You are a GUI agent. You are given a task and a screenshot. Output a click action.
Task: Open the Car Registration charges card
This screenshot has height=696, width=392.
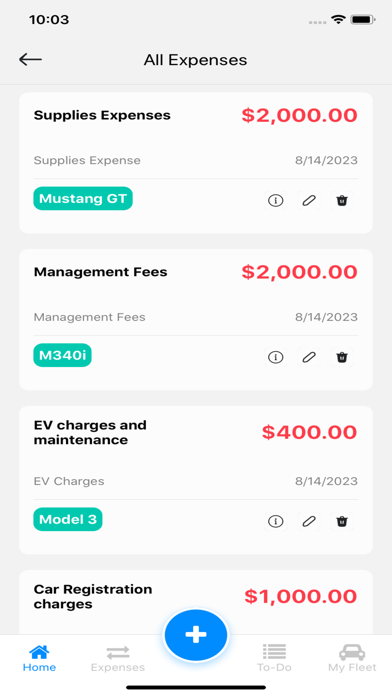click(x=196, y=602)
